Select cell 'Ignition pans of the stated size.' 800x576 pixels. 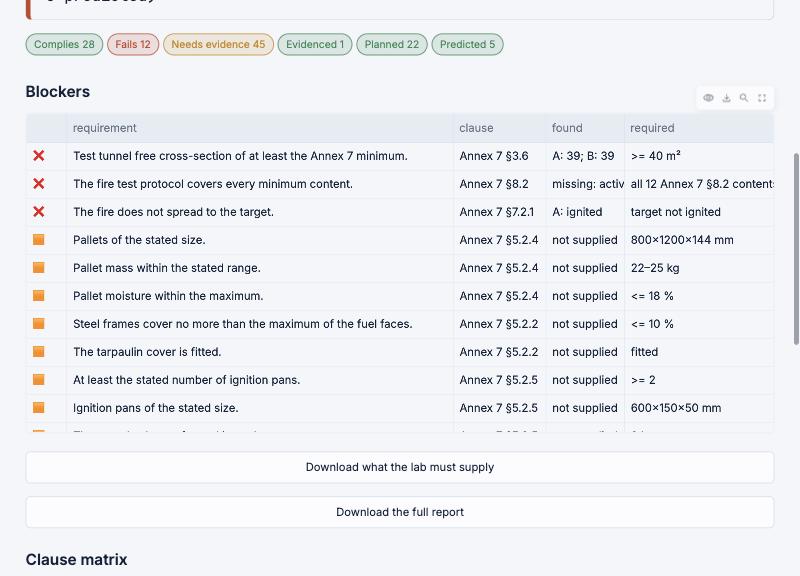[x=260, y=408]
